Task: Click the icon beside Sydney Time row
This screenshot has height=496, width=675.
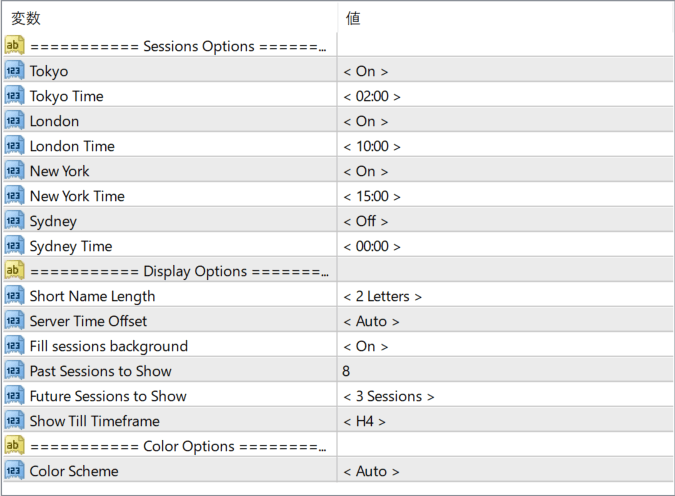Action: [14, 245]
